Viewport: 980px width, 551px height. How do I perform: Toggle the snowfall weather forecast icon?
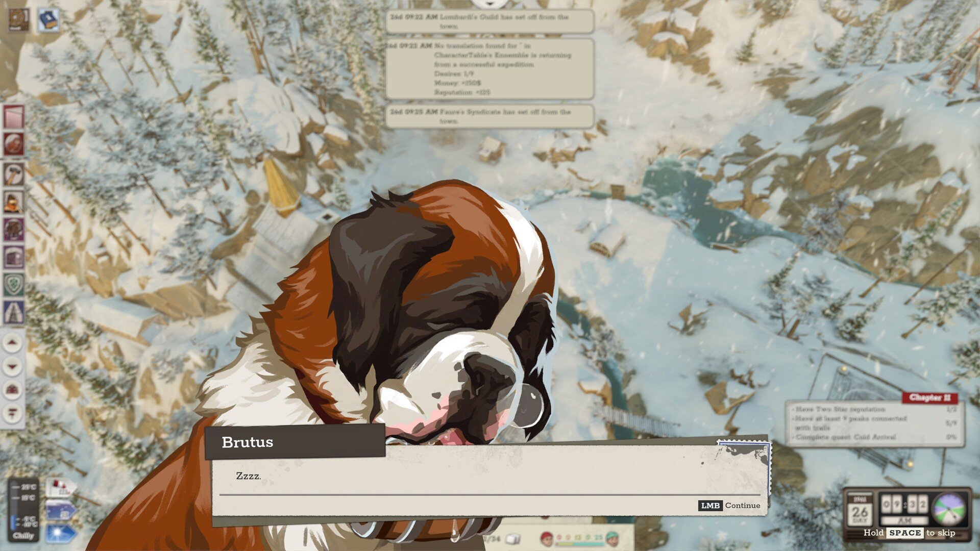point(61,511)
